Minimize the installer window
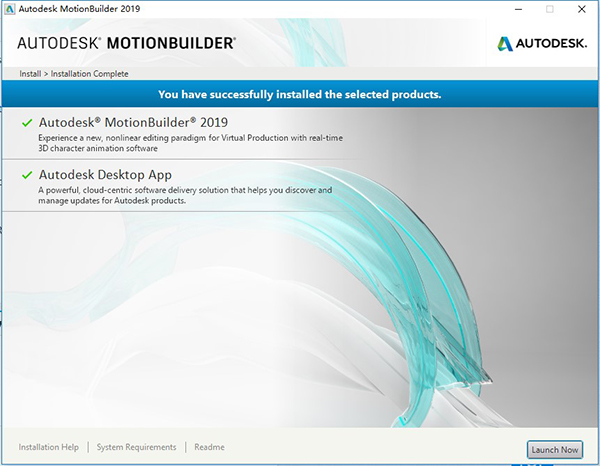 coord(513,9)
